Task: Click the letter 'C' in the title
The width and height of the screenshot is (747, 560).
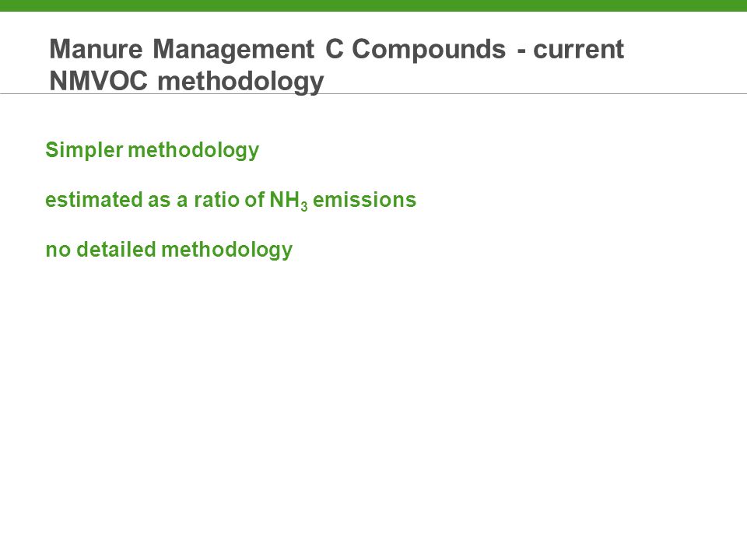Action: (335, 49)
